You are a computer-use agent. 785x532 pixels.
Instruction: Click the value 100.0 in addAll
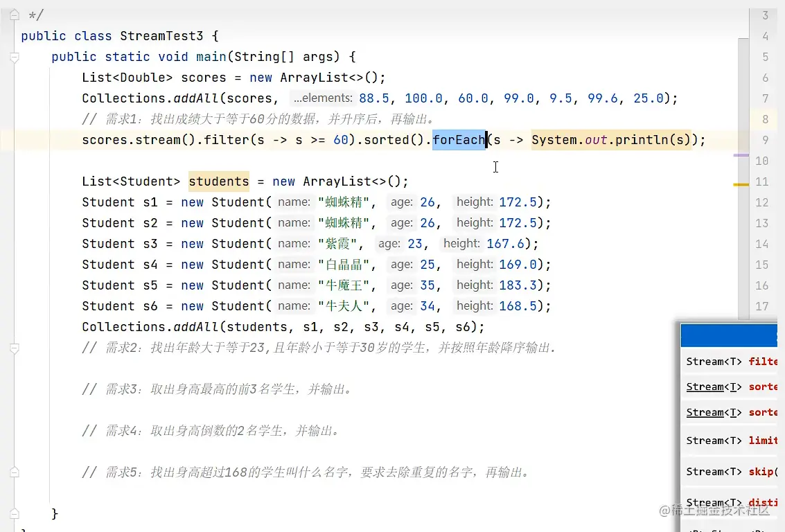click(423, 98)
